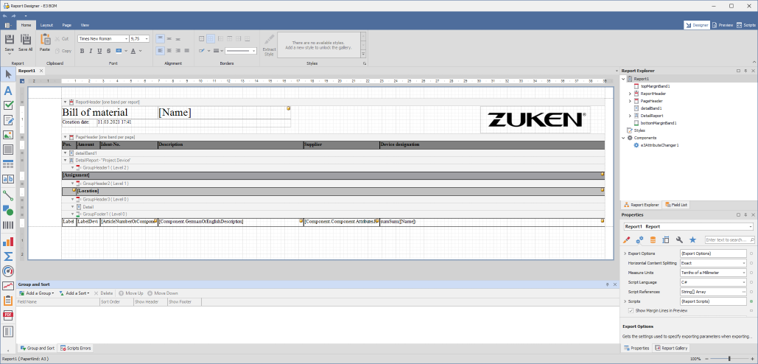Click the Paste clipboard icon
Image resolution: width=758 pixels, height=364 pixels.
(x=45, y=43)
